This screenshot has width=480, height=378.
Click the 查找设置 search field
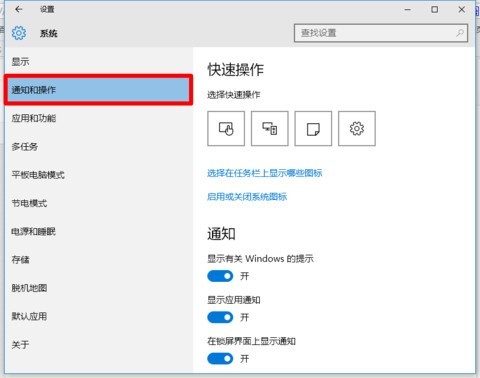coord(381,33)
